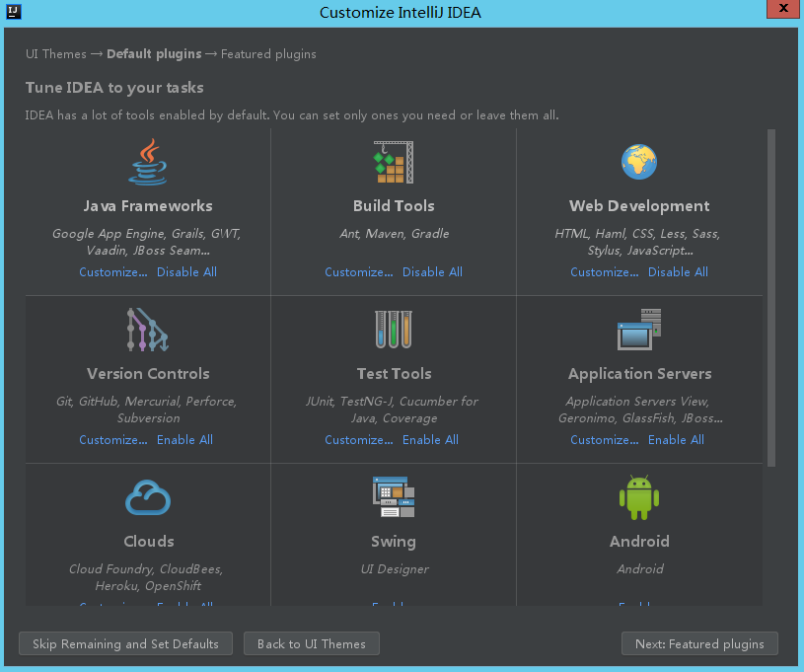Go back to UI Themes button

(312, 643)
